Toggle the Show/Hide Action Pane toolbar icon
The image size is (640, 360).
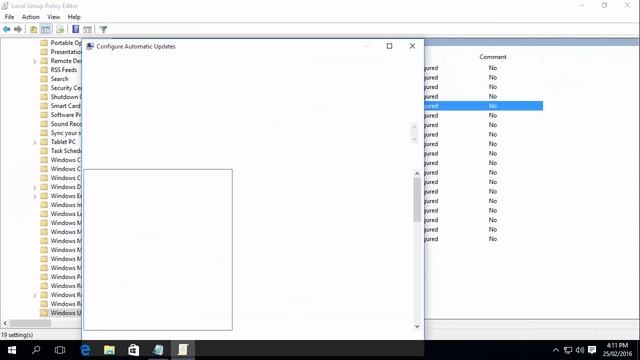coord(87,29)
